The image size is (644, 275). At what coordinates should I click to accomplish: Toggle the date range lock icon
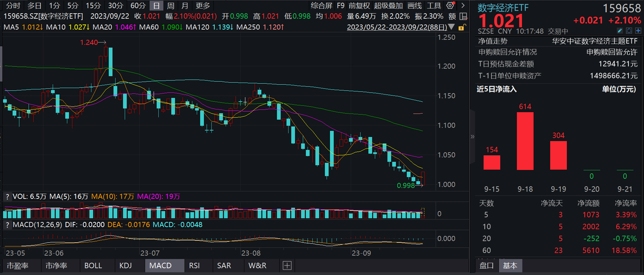462,27
